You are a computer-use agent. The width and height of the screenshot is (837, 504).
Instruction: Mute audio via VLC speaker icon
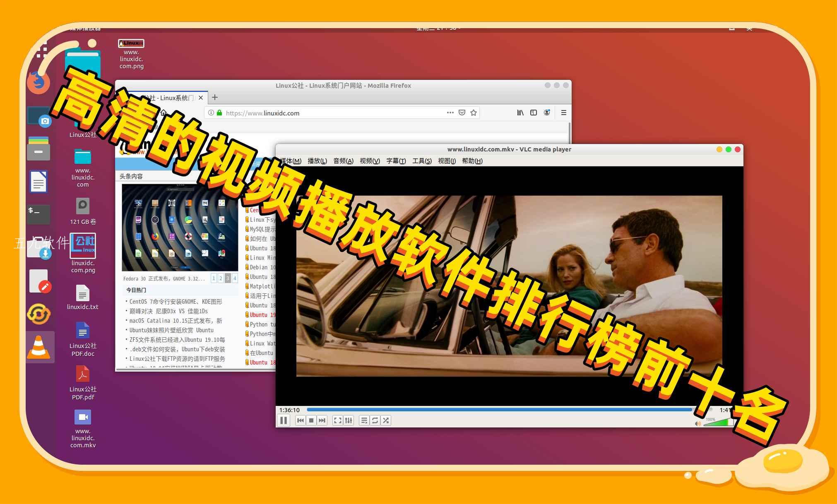pyautogui.click(x=698, y=423)
